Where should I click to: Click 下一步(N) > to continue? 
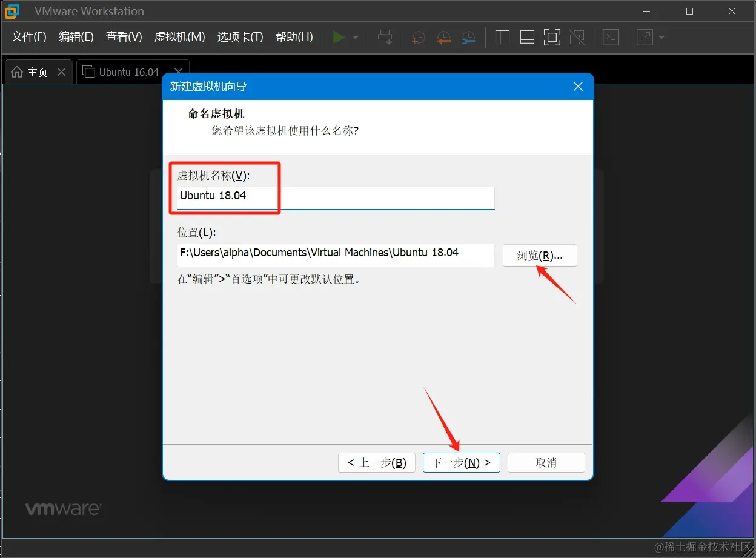pos(462,463)
